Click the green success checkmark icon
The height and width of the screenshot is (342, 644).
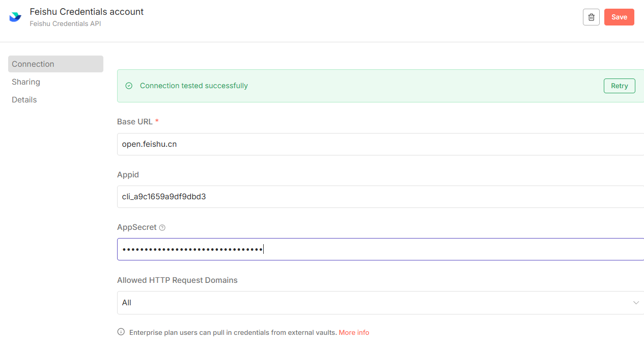coord(129,86)
